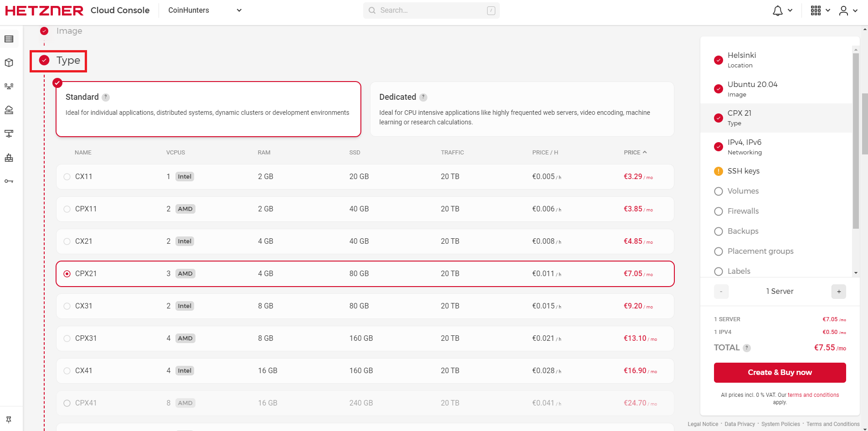Choose the Standard server type card
The width and height of the screenshot is (868, 431).
(x=208, y=109)
